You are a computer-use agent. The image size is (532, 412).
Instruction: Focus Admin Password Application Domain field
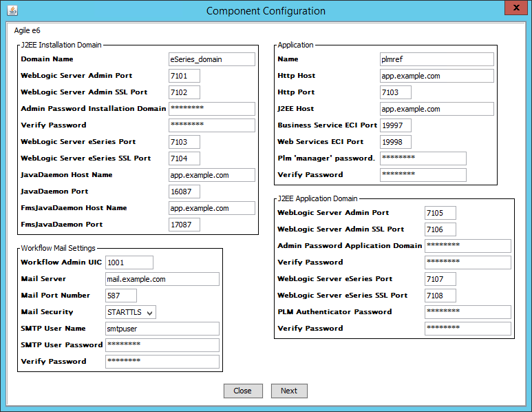[x=468, y=246]
